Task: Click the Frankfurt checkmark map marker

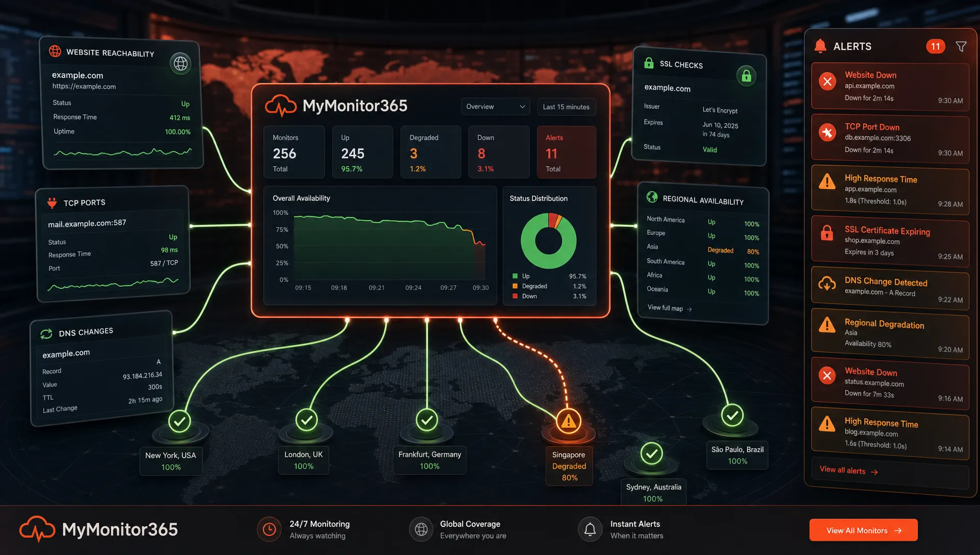Action: (427, 420)
